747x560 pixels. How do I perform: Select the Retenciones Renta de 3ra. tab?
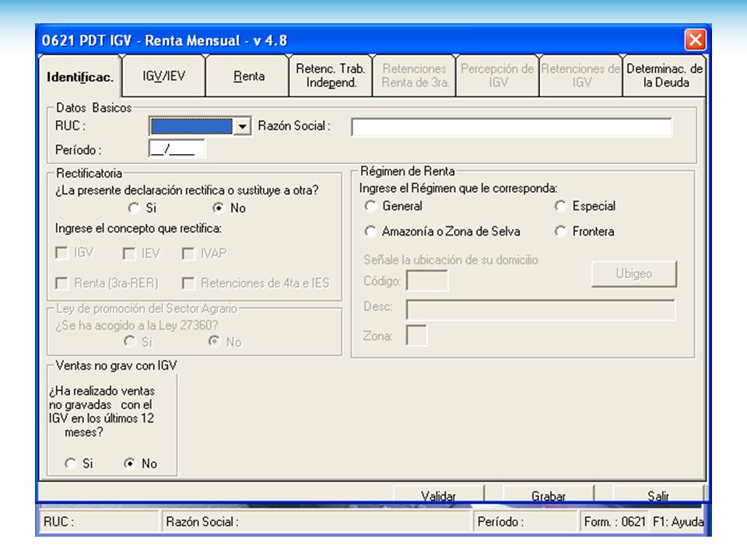(415, 76)
